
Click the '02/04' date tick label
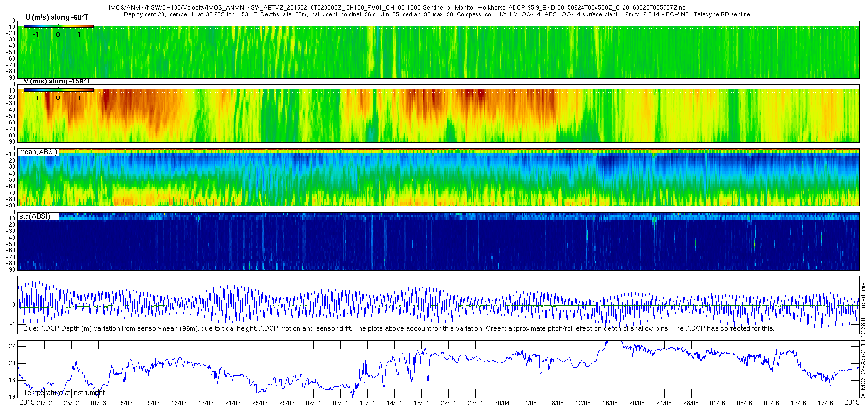(x=313, y=403)
